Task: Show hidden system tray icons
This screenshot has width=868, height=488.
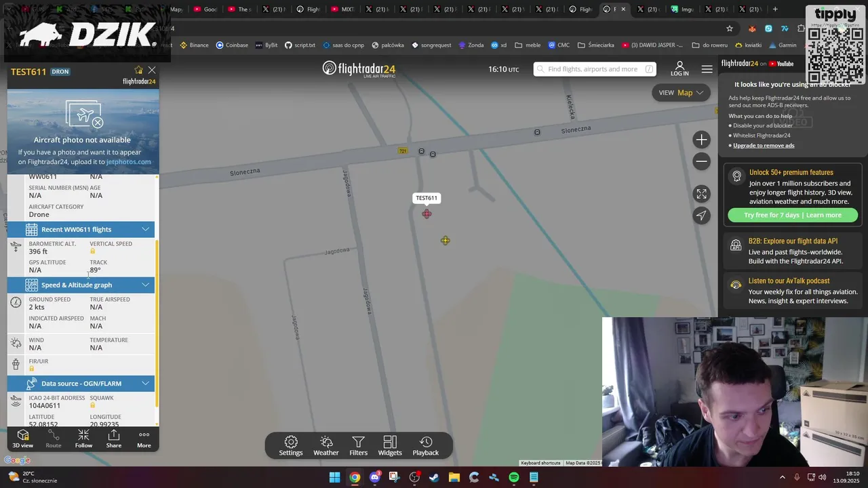Action: click(x=782, y=477)
